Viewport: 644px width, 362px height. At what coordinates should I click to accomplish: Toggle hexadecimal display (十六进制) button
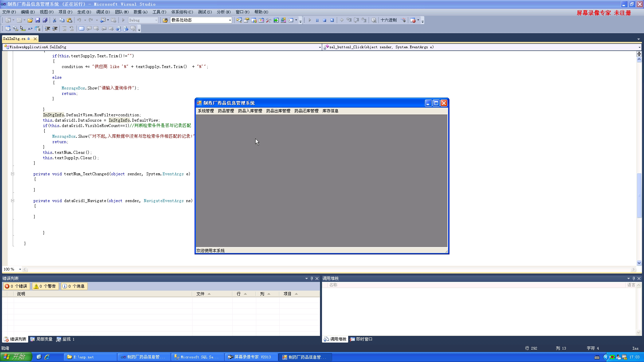388,20
